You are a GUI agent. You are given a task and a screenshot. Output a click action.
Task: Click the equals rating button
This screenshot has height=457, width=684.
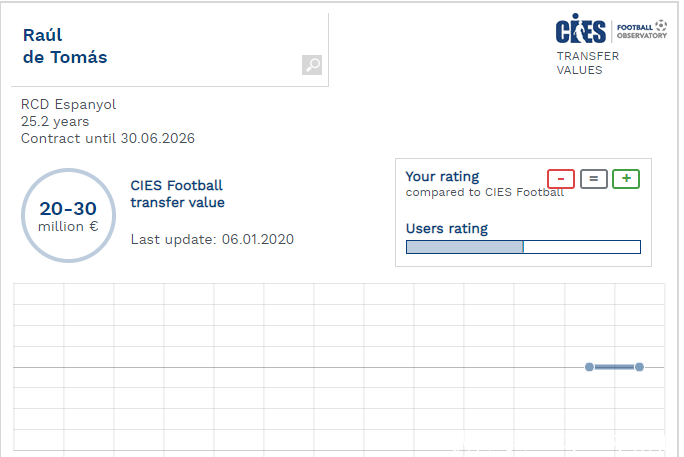click(x=593, y=179)
